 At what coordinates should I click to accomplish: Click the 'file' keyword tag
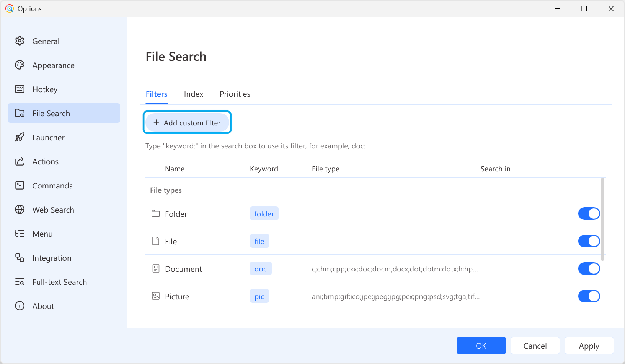[x=259, y=241]
